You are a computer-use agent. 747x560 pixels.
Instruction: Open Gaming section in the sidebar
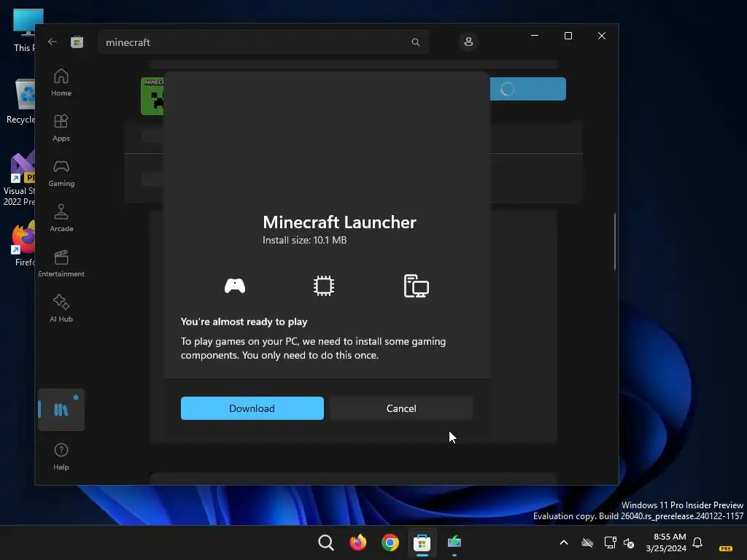click(61, 173)
